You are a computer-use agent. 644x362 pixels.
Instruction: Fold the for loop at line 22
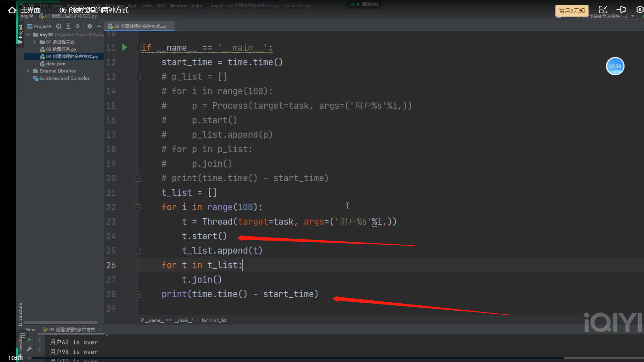(138, 207)
